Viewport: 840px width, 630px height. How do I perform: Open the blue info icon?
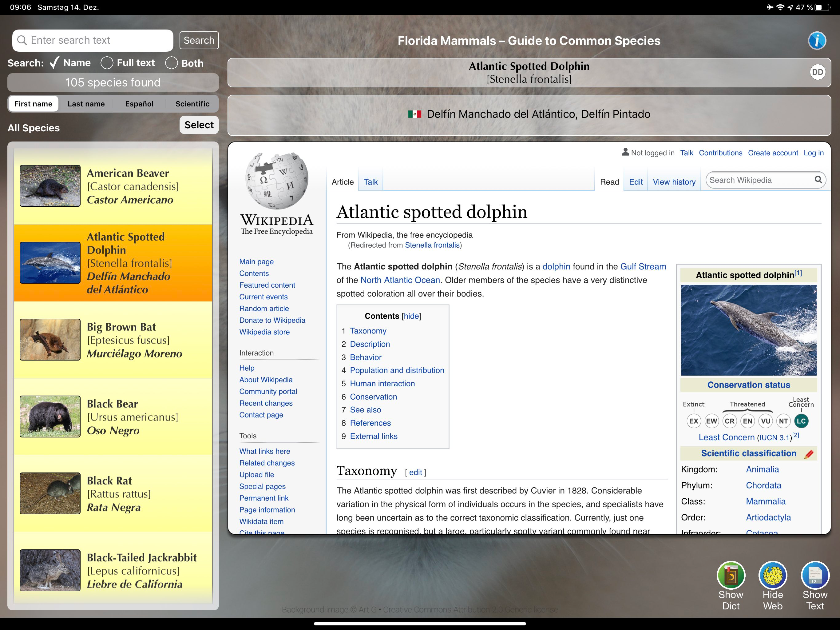tap(817, 41)
